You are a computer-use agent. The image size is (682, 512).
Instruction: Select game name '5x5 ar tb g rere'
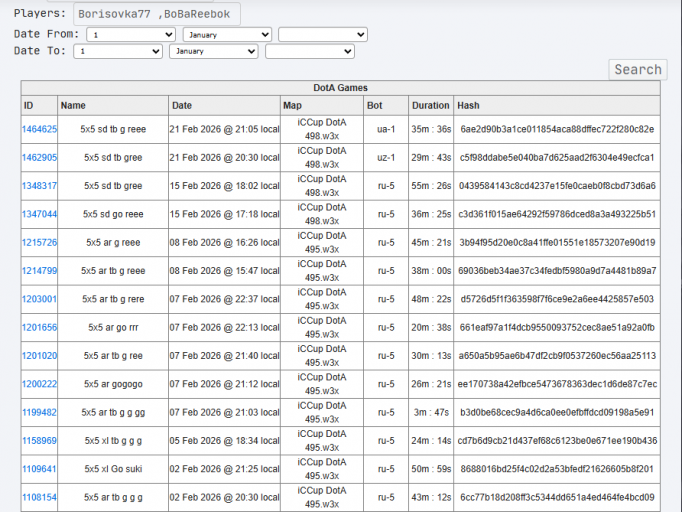point(113,299)
